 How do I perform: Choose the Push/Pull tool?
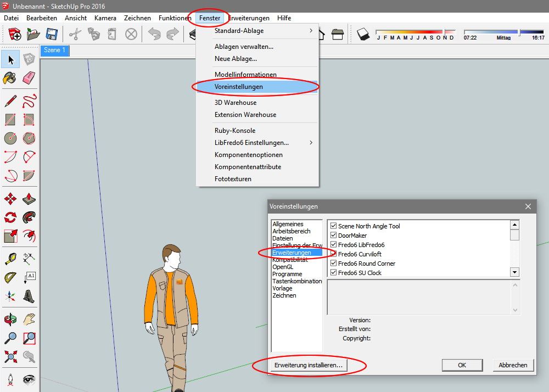click(x=29, y=199)
